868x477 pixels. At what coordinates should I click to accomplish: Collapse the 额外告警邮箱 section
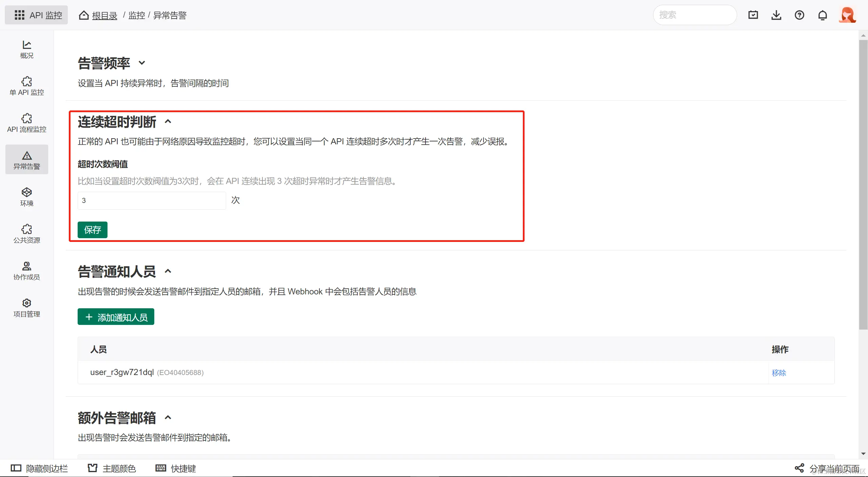tap(168, 418)
